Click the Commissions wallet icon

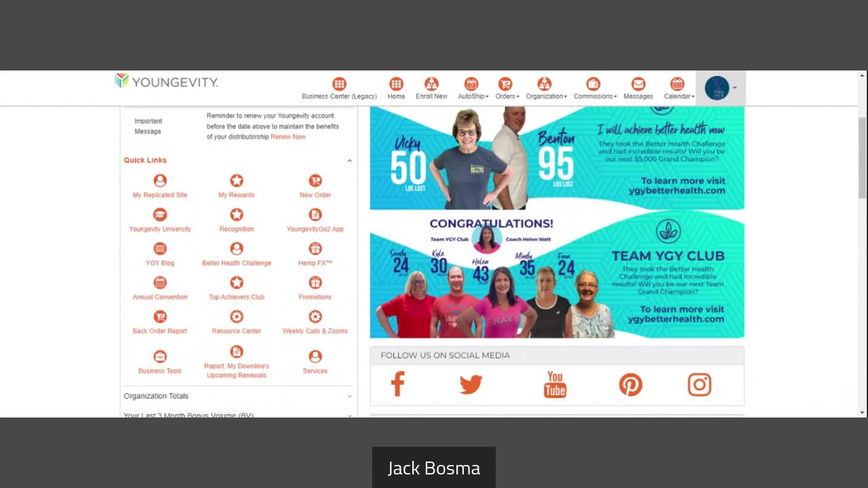593,84
